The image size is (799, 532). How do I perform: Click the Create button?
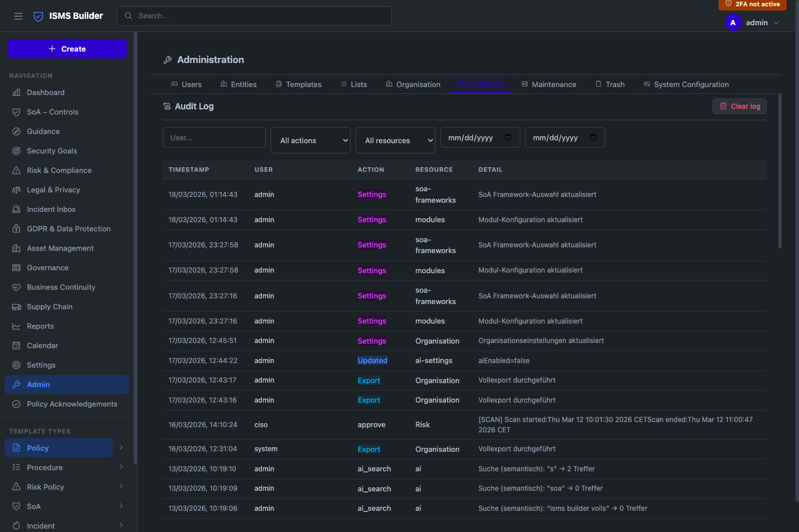point(66,49)
